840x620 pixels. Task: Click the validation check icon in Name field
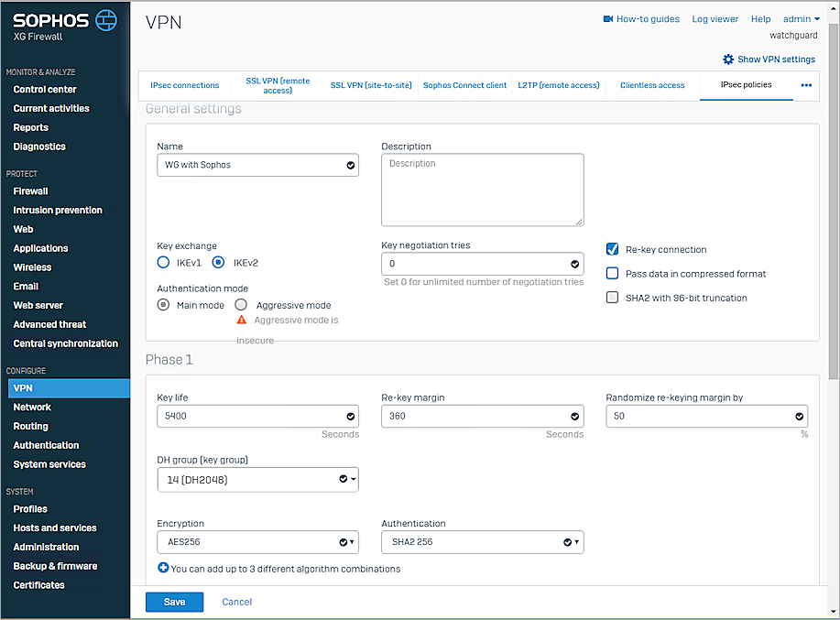(x=350, y=165)
